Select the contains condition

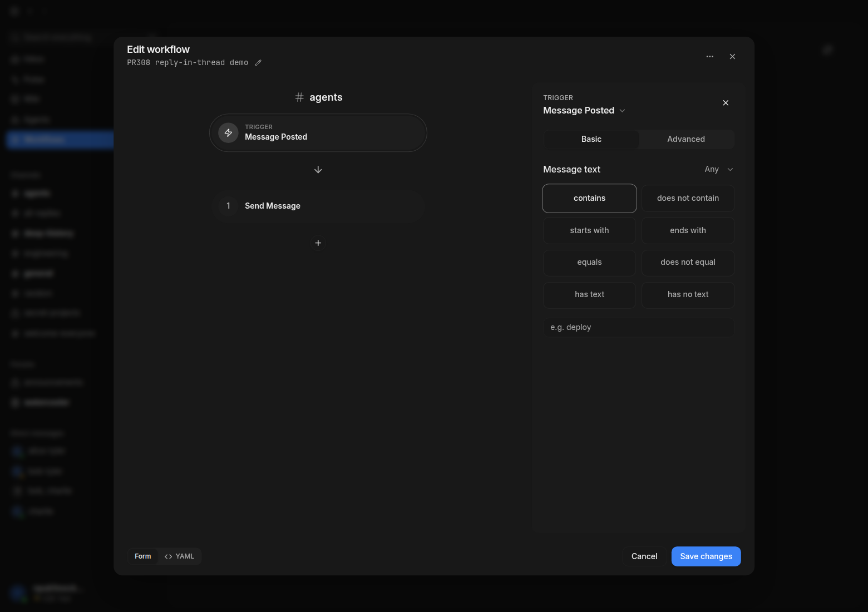point(589,198)
